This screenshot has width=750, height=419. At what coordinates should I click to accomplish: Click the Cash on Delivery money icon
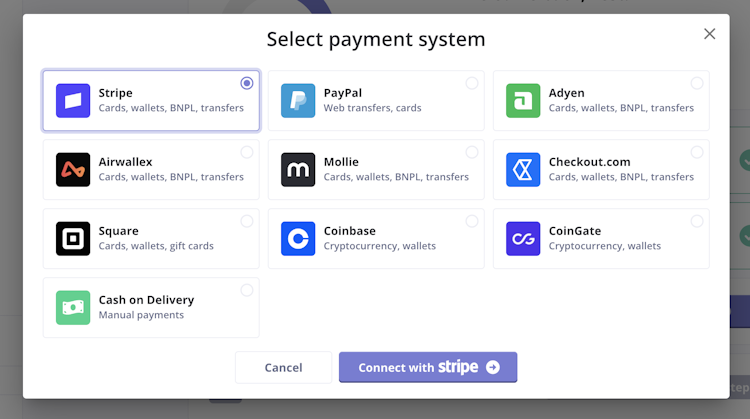tap(73, 308)
